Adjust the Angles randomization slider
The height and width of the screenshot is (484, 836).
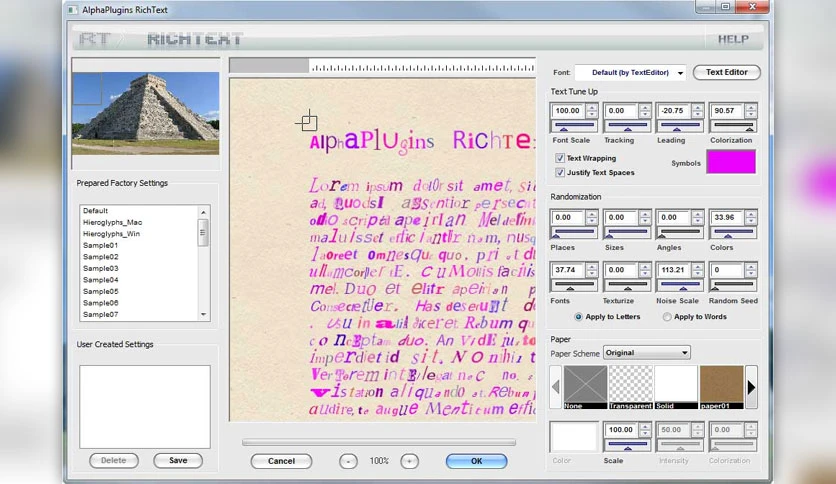(x=680, y=233)
